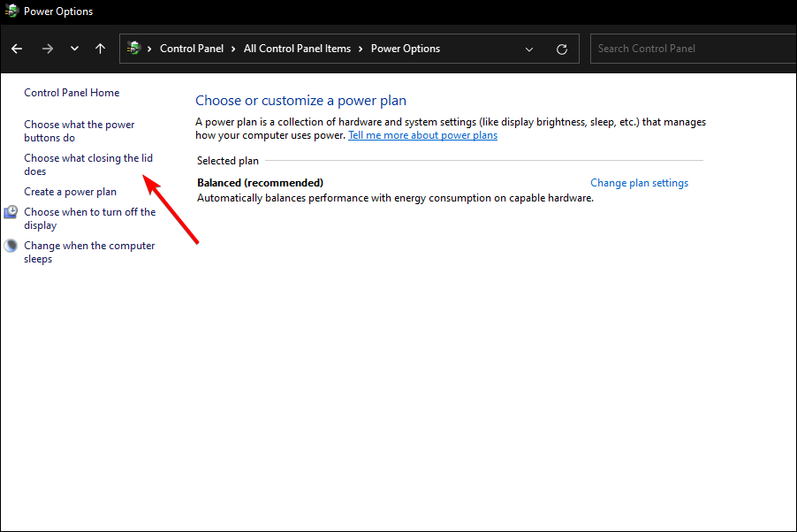
Task: Open Change plan settings for Balanced
Action: (639, 183)
